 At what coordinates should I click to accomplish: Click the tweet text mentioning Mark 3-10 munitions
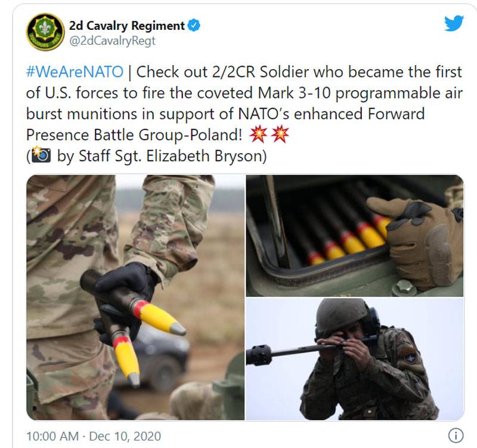tap(244, 103)
